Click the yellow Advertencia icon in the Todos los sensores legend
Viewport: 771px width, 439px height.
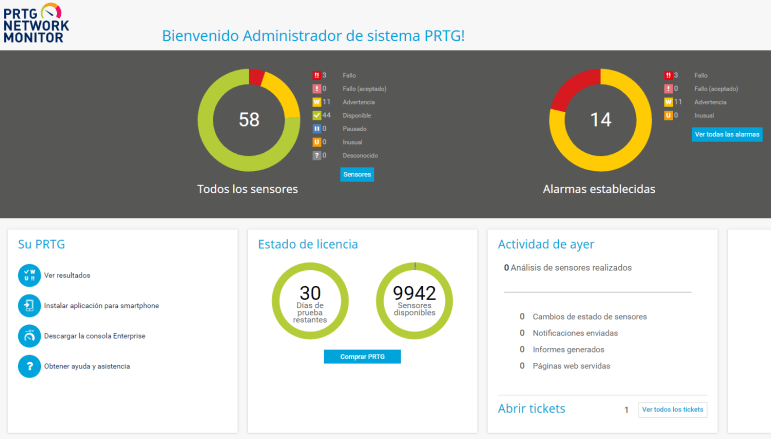point(317,102)
